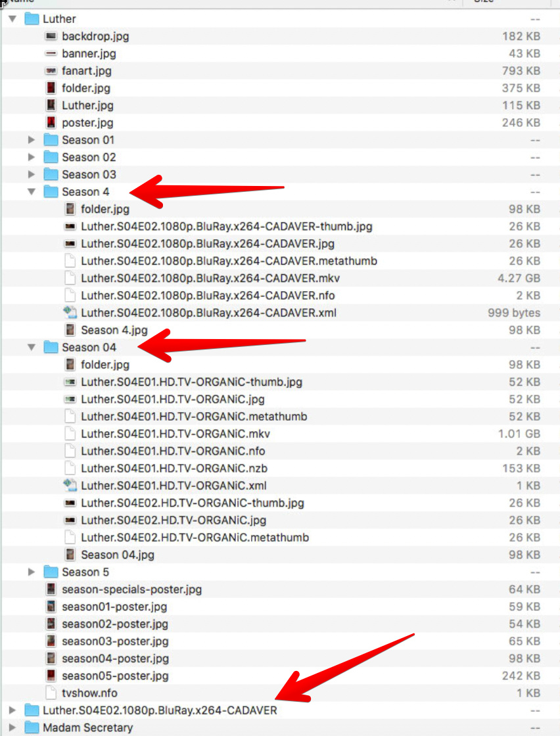Click the 1.01 GB size value

click(519, 434)
